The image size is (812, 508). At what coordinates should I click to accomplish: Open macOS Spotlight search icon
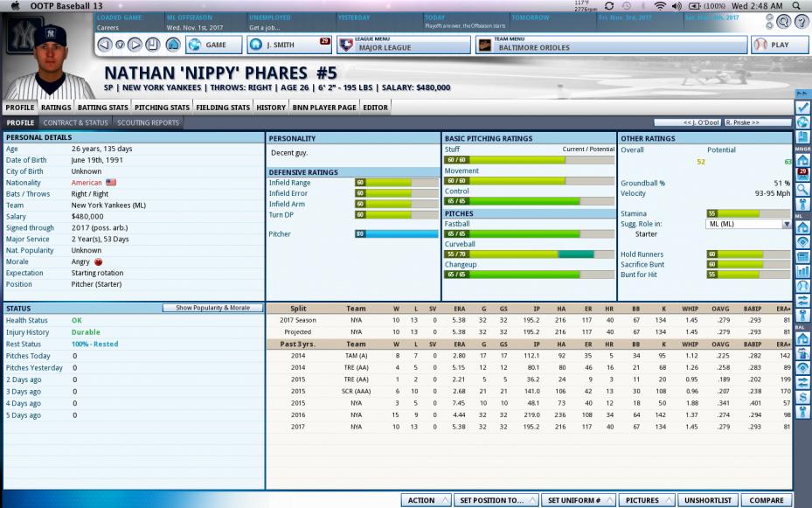(x=796, y=6)
